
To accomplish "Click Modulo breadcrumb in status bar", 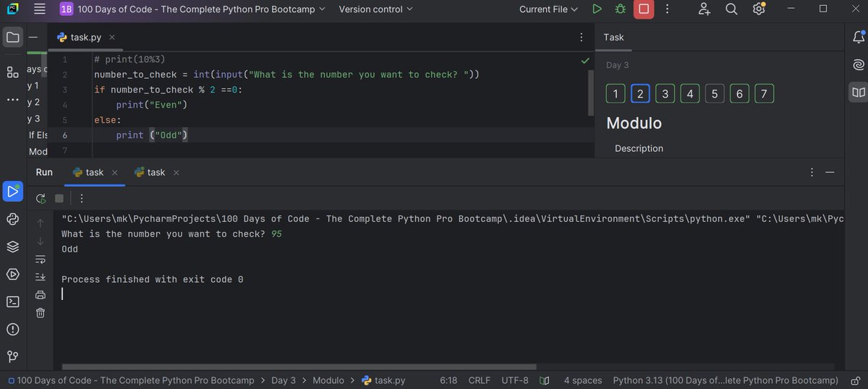I will click(328, 380).
